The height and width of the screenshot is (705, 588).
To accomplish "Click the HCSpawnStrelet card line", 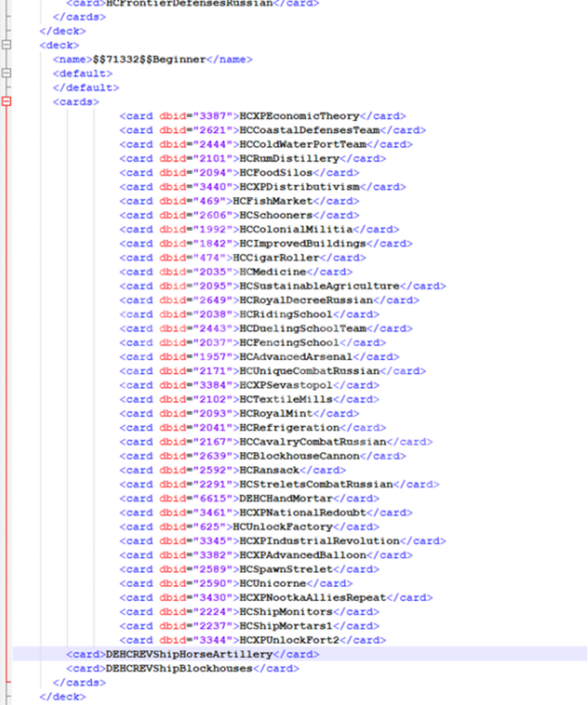I will click(x=249, y=569).
